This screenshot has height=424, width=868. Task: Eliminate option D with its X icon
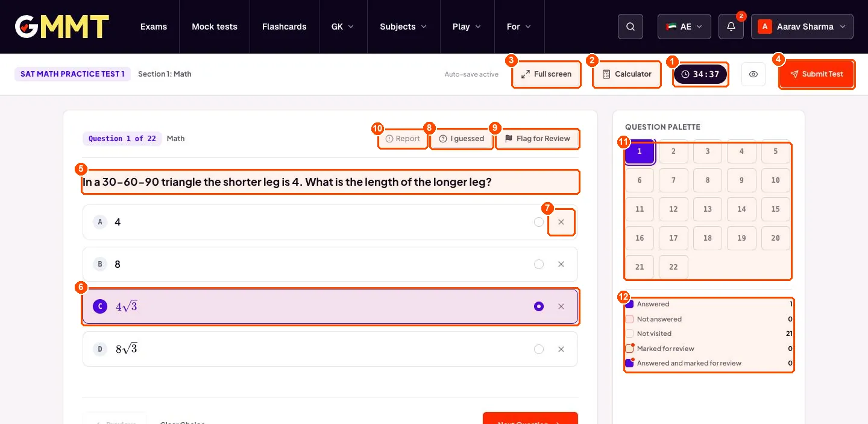[561, 349]
